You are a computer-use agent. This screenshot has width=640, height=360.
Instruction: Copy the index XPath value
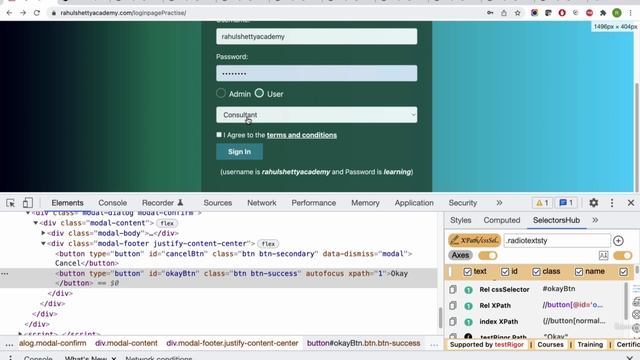[453, 322]
